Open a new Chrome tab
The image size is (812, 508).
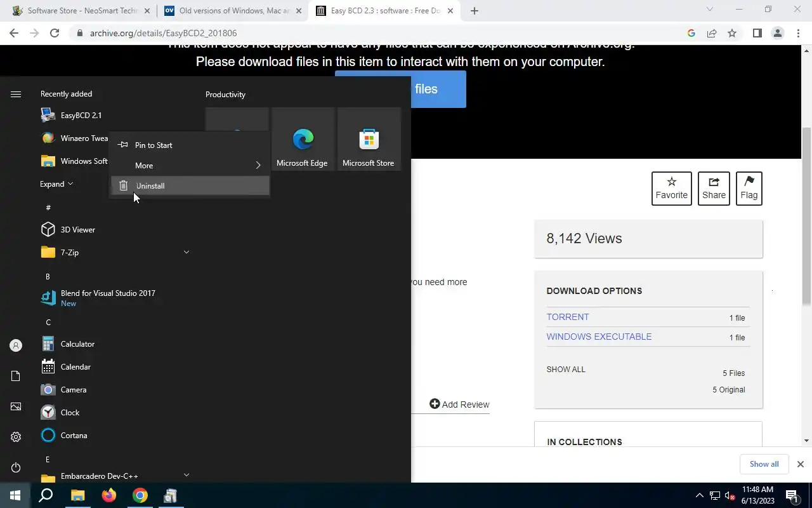click(x=475, y=11)
